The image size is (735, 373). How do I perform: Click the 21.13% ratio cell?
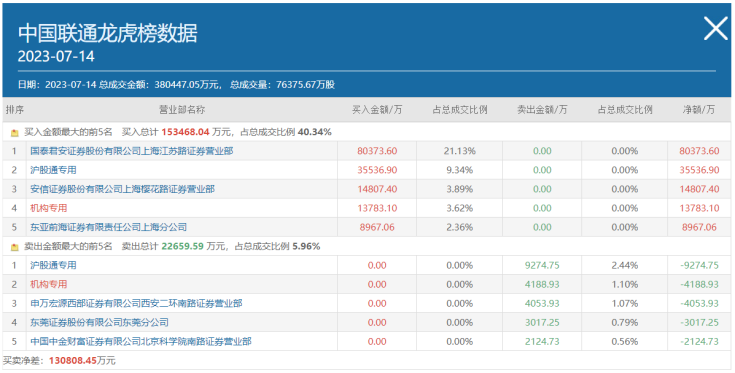tap(459, 151)
